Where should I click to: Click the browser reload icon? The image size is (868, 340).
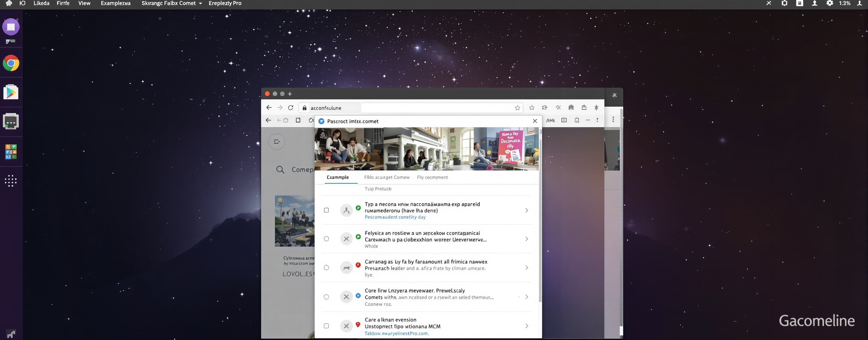coord(290,108)
